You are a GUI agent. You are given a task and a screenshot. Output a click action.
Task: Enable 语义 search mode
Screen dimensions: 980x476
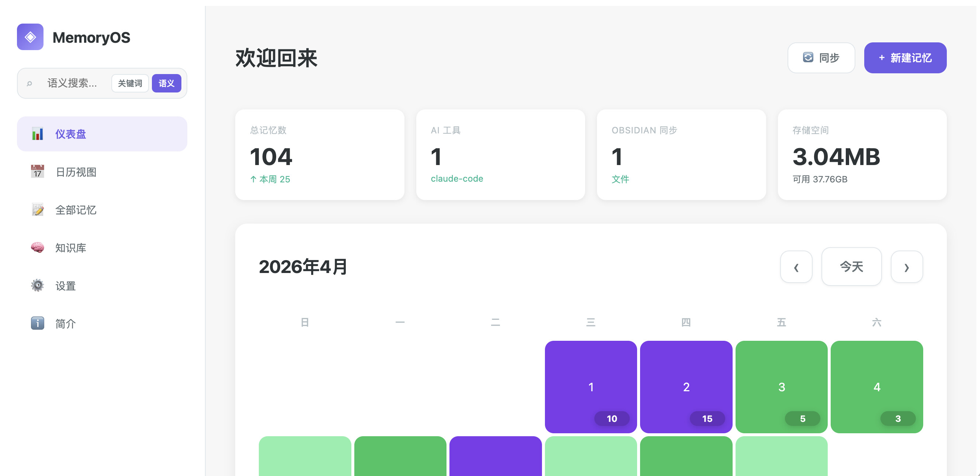coord(166,83)
